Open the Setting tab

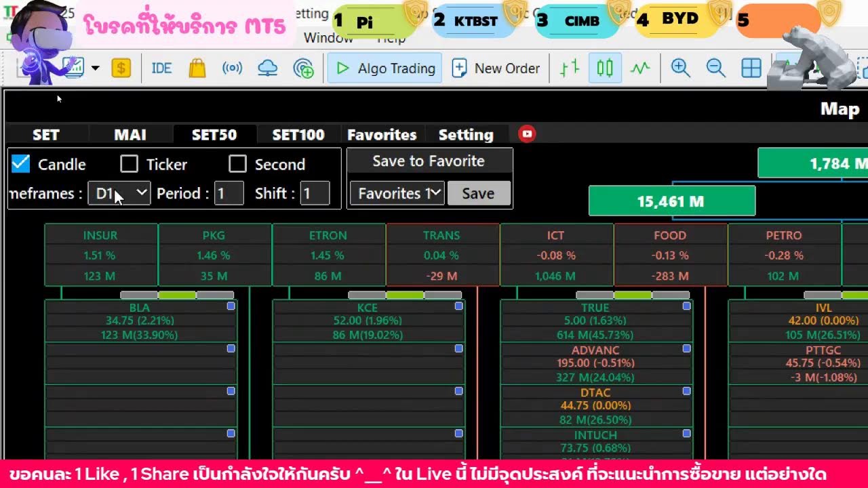(x=466, y=134)
